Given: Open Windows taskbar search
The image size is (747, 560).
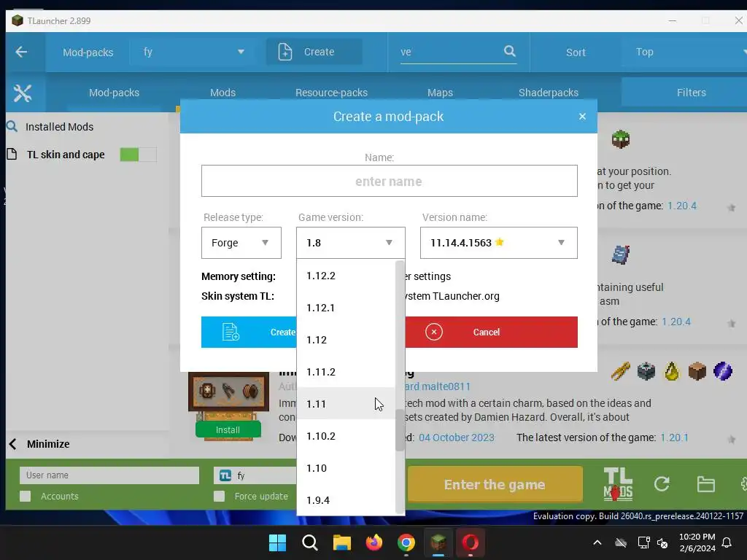Looking at the screenshot, I should (309, 542).
